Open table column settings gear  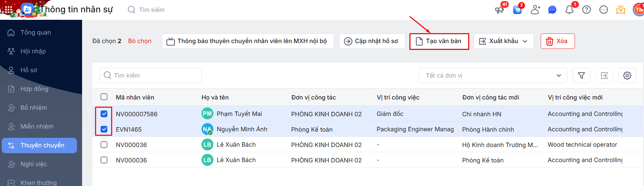click(x=627, y=76)
